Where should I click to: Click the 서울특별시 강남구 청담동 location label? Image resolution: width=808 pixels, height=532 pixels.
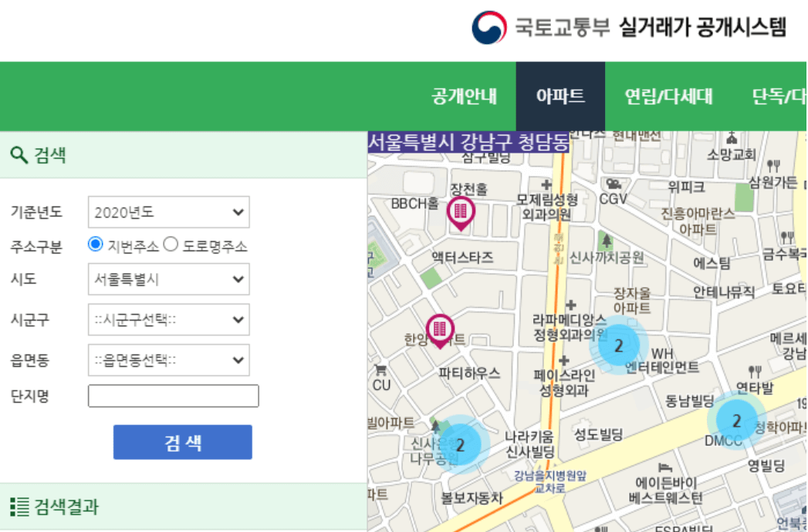[x=468, y=142]
